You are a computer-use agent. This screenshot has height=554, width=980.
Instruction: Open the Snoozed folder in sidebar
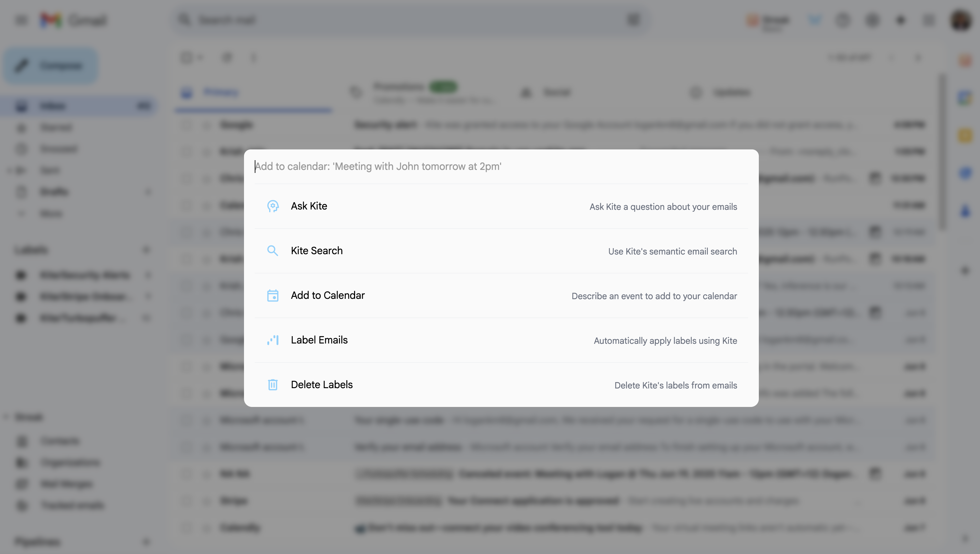(78, 149)
